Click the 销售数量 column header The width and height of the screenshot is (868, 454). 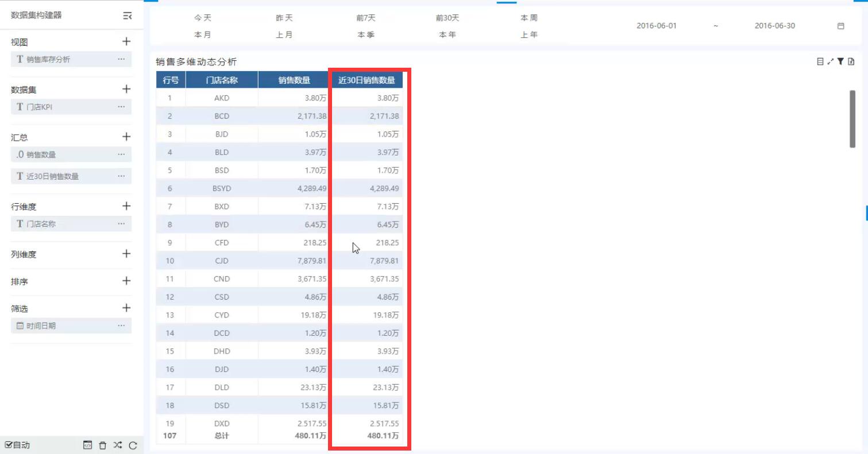coord(294,80)
